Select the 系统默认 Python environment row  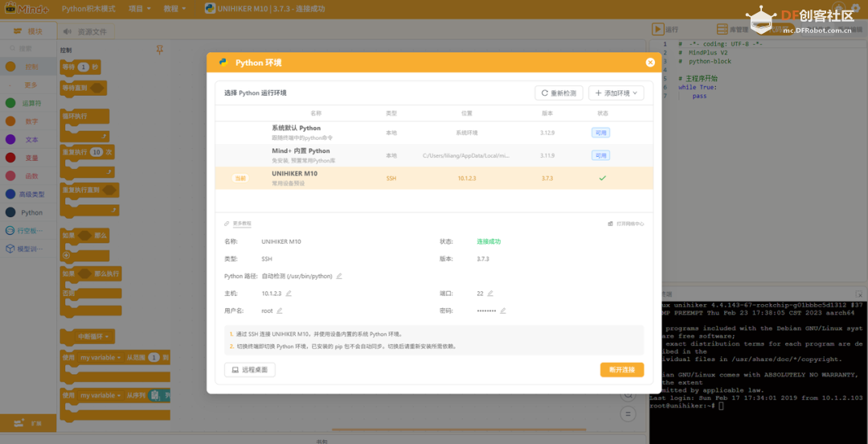pyautogui.click(x=434, y=133)
